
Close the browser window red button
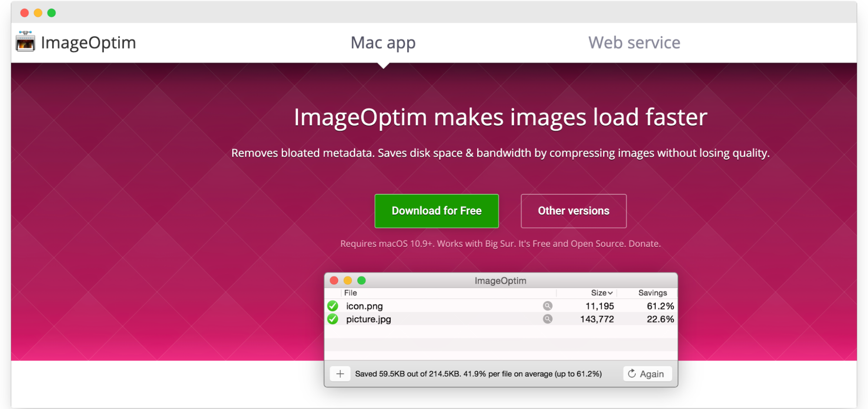[25, 13]
